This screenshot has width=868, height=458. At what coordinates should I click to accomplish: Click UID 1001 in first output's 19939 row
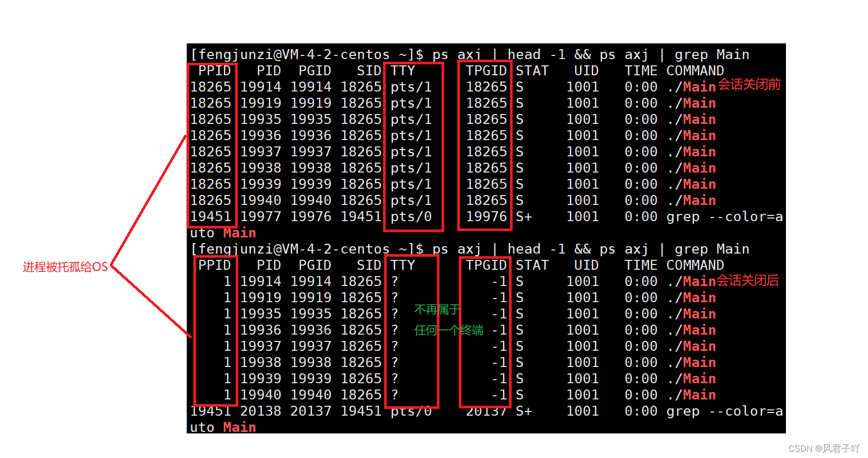583,184
